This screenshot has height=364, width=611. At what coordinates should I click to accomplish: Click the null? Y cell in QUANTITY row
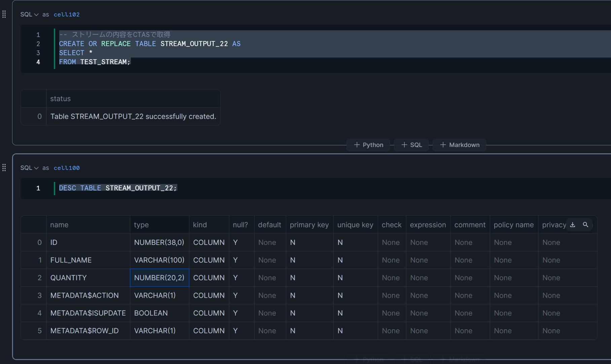[242, 278]
